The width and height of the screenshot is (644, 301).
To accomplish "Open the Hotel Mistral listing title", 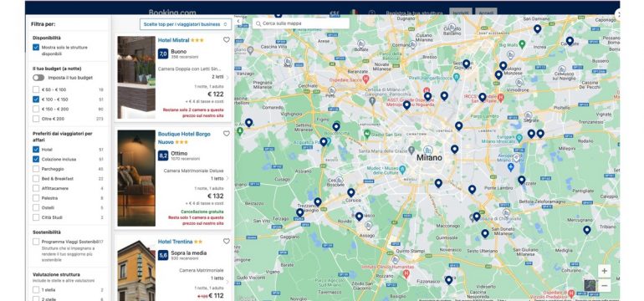I will [x=173, y=40].
